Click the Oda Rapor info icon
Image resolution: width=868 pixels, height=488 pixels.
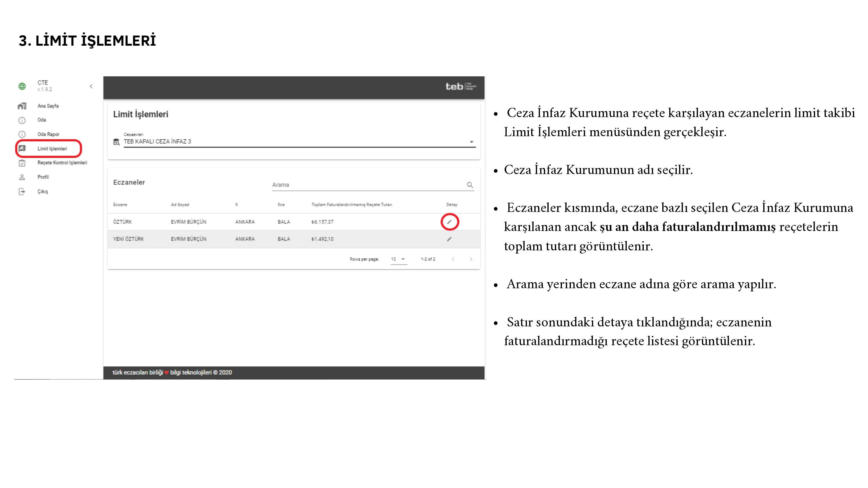(x=22, y=134)
